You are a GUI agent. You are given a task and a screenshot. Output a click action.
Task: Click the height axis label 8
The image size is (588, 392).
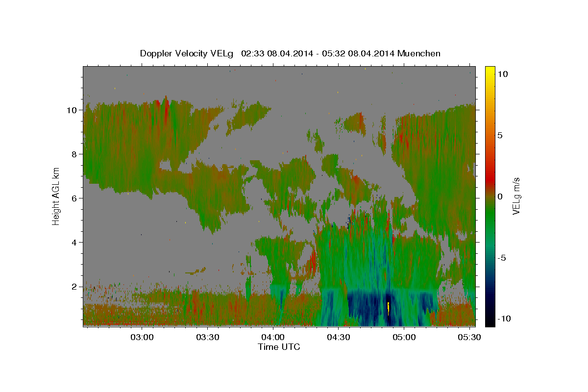[74, 154]
